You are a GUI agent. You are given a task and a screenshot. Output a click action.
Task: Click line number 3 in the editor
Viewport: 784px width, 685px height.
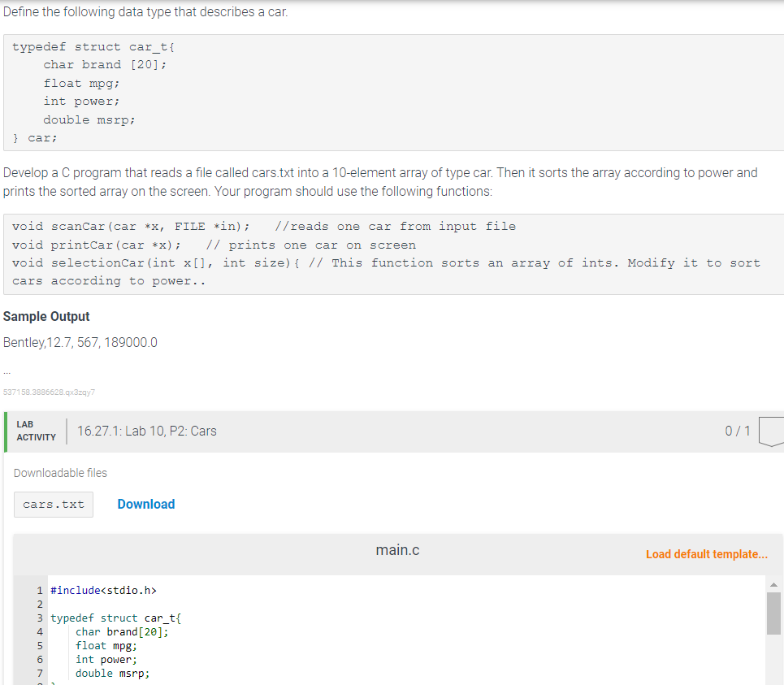(39, 618)
